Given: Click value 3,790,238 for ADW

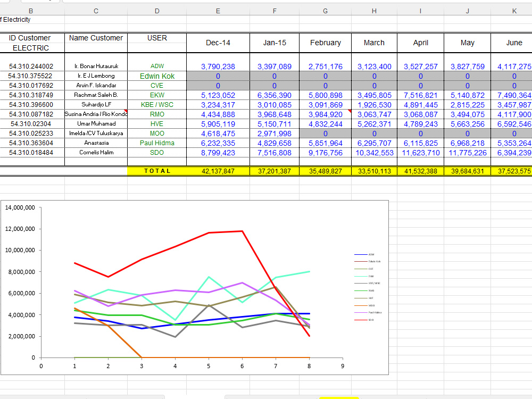Looking at the screenshot, I should tap(218, 66).
